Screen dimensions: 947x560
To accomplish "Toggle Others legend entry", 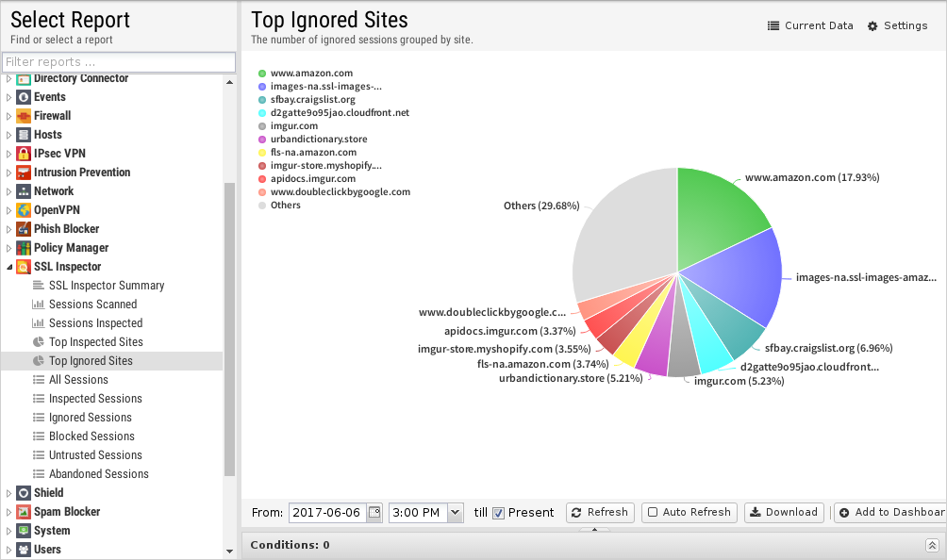I will point(279,206).
